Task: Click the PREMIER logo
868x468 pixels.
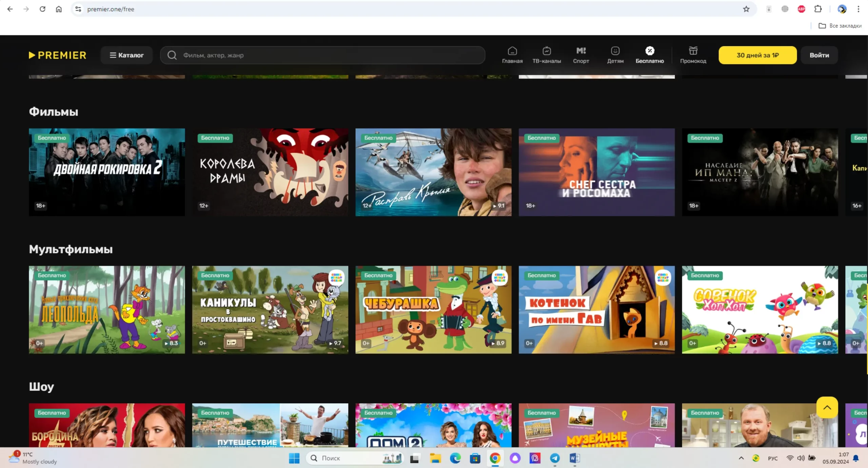Action: pyautogui.click(x=58, y=55)
